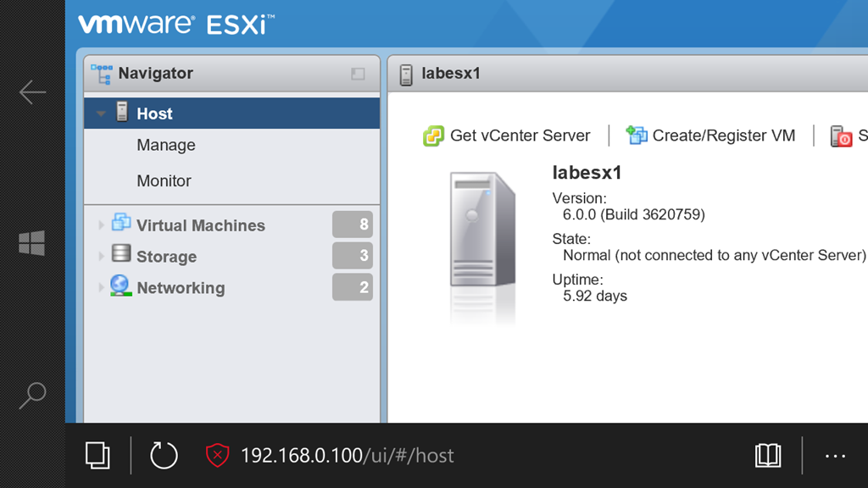Screen dimensions: 868x488
Task: Open the browser more options menu
Action: click(835, 456)
